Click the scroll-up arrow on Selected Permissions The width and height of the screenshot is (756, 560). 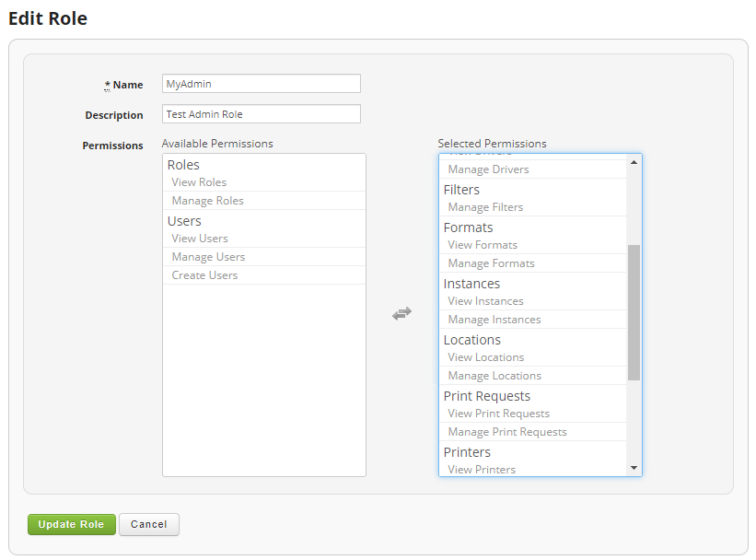(x=634, y=162)
